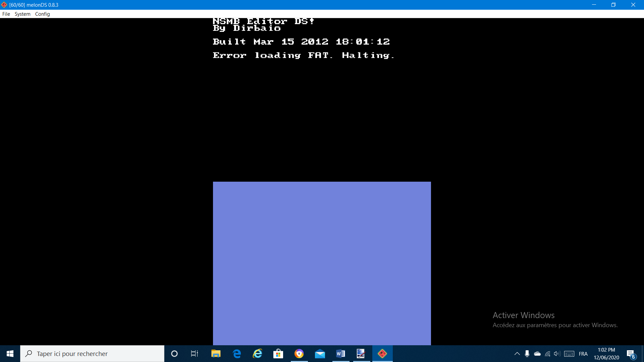Click the taskbar search box
Image resolution: width=644 pixels, height=362 pixels.
coord(92,354)
